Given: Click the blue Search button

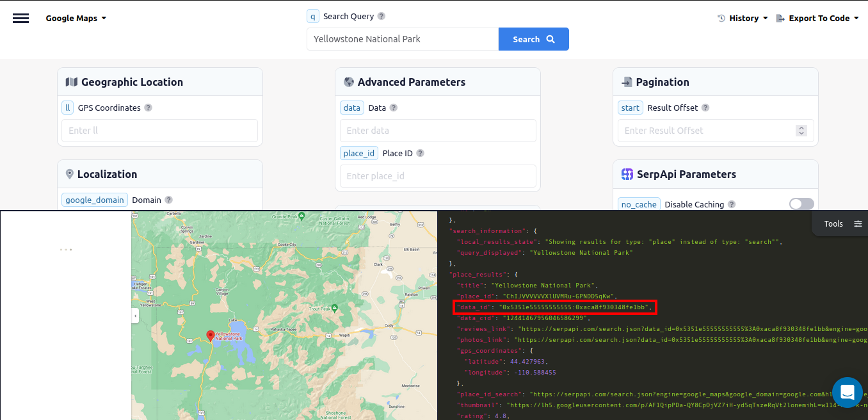Looking at the screenshot, I should pyautogui.click(x=534, y=39).
